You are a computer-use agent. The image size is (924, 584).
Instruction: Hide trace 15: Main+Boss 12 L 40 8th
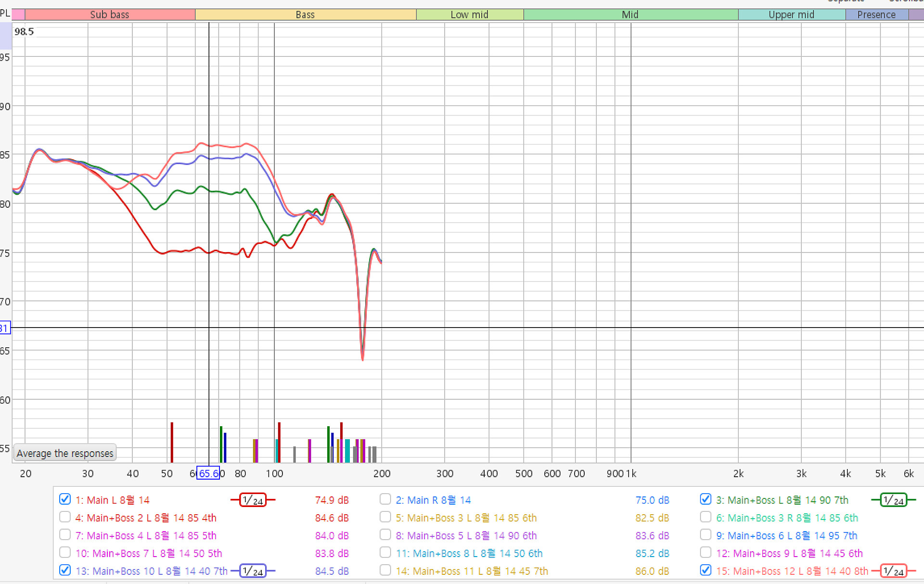pyautogui.click(x=706, y=571)
